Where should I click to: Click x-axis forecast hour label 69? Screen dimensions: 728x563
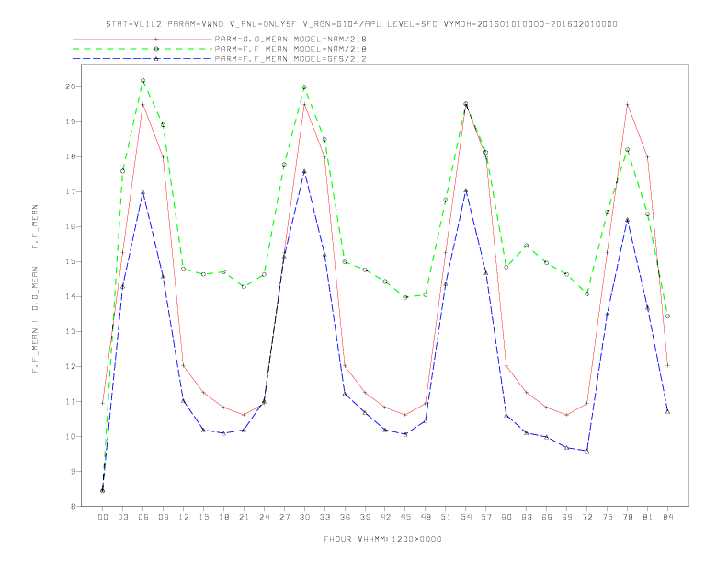pos(567,517)
